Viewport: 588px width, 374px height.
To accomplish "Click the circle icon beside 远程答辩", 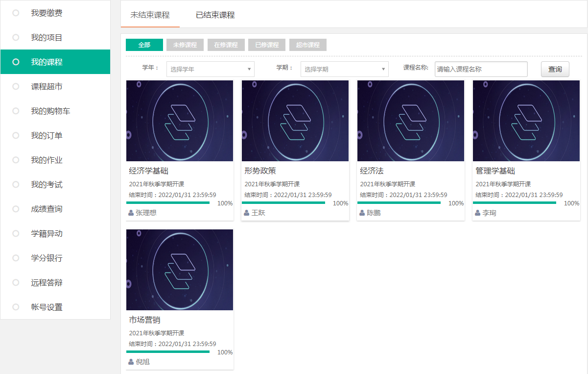I will pyautogui.click(x=16, y=282).
